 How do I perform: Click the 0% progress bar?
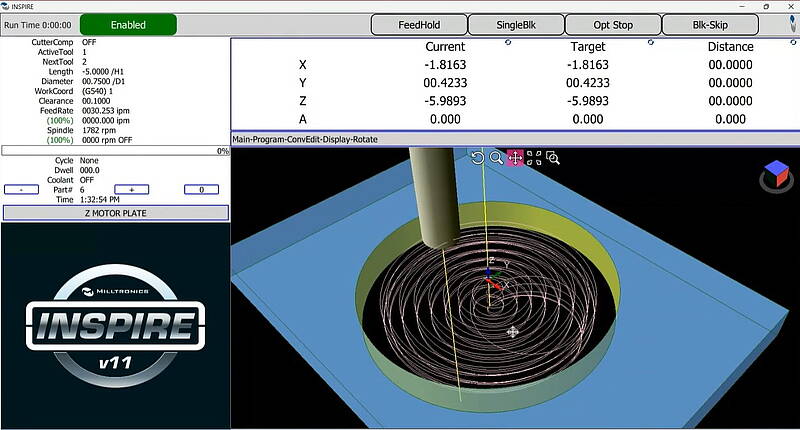pos(116,151)
